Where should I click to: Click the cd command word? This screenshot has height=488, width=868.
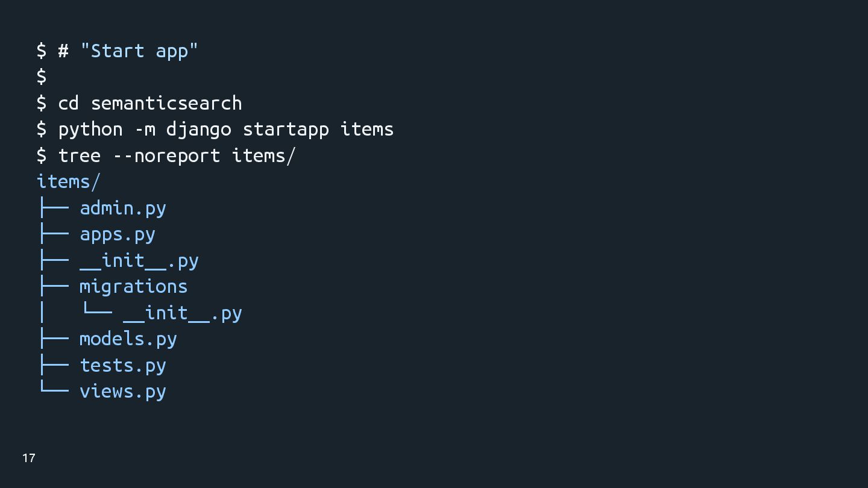point(68,103)
